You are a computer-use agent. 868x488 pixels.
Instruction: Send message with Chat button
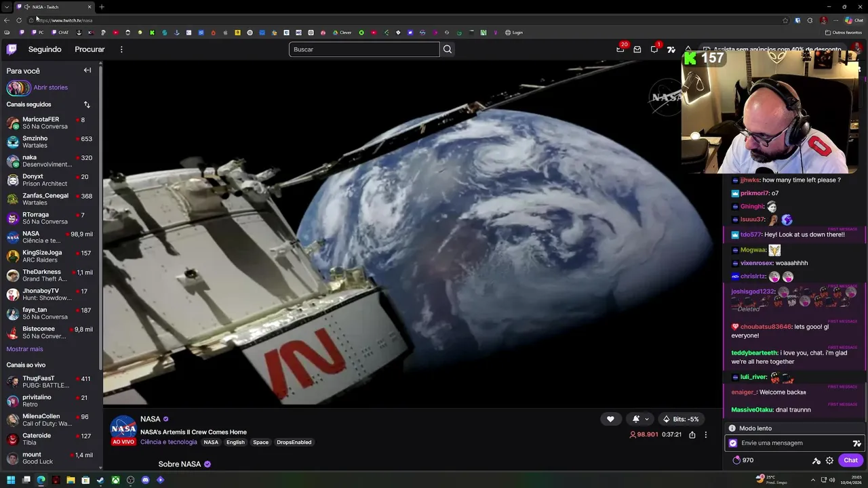click(x=850, y=460)
